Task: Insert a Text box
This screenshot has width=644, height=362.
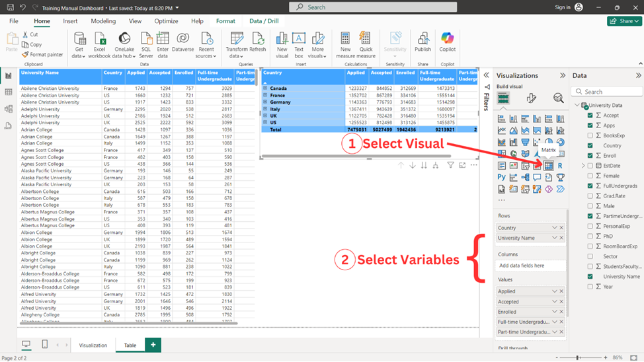Action: (299, 45)
